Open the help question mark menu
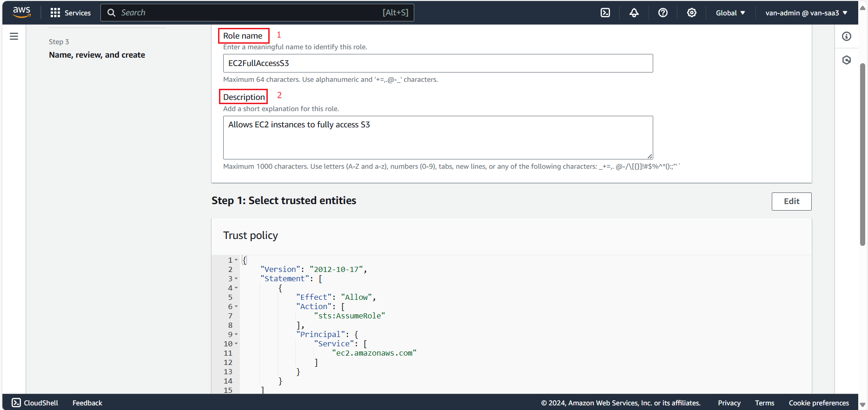Viewport: 868px width, 410px height. pyautogui.click(x=663, y=13)
